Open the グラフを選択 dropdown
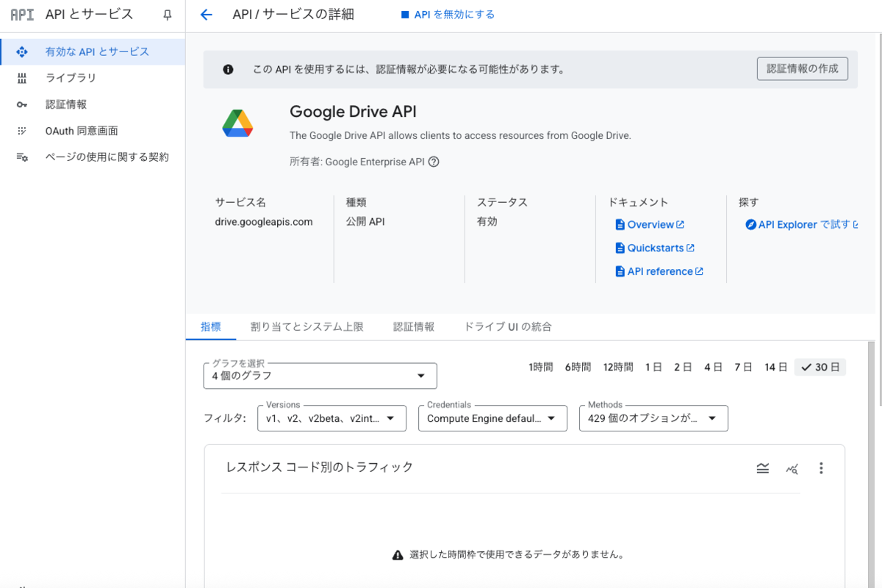This screenshot has width=882, height=588. click(x=320, y=376)
